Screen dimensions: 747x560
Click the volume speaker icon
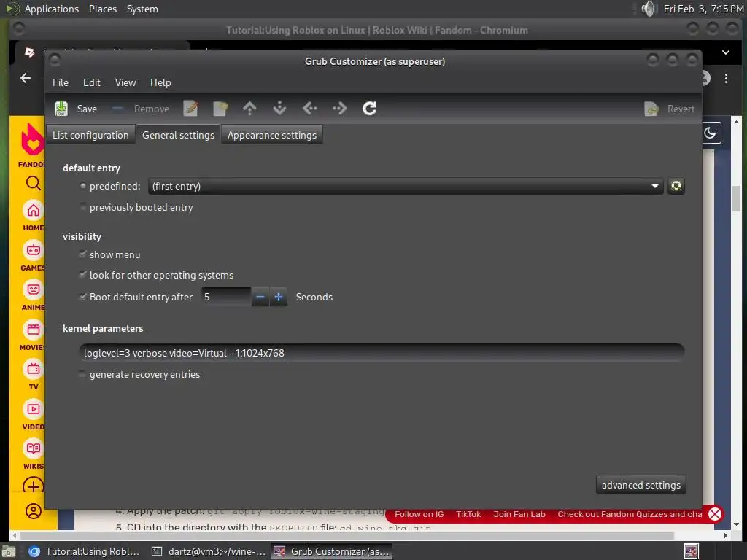649,9
